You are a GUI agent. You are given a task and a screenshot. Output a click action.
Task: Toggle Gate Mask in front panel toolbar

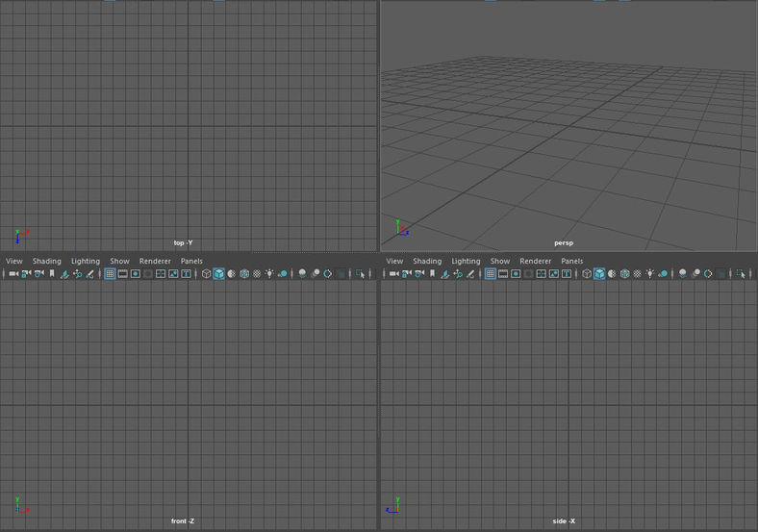click(148, 274)
